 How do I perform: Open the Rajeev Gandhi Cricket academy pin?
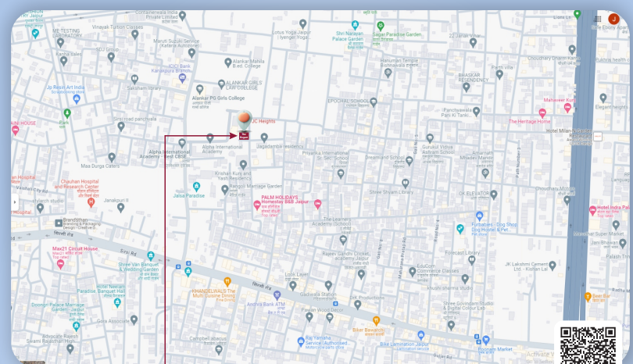pos(361,275)
